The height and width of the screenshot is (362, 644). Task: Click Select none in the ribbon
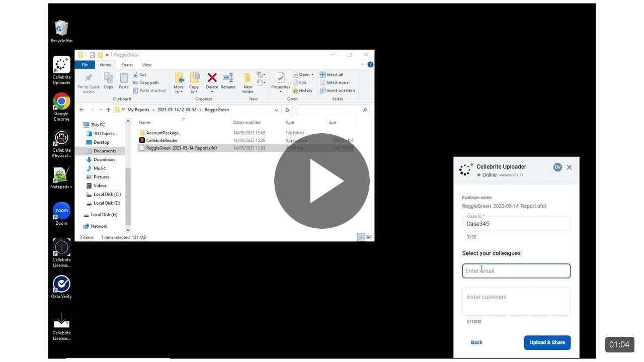click(x=334, y=83)
